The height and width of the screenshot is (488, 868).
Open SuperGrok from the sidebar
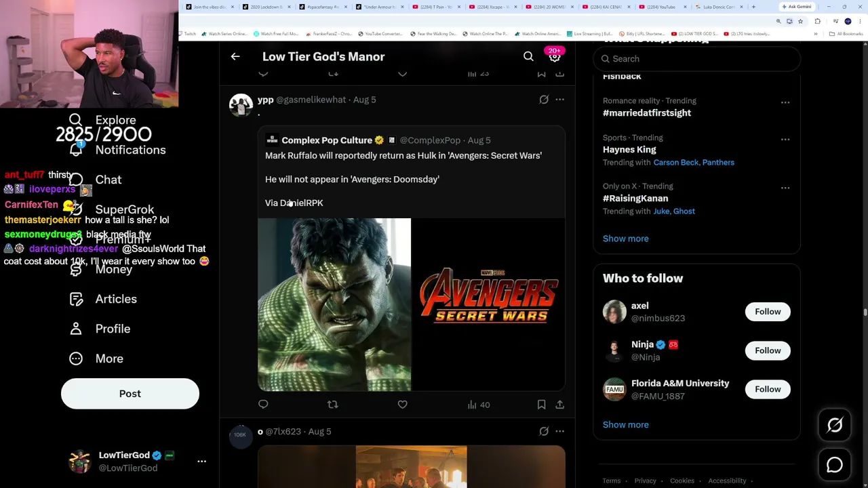point(112,209)
